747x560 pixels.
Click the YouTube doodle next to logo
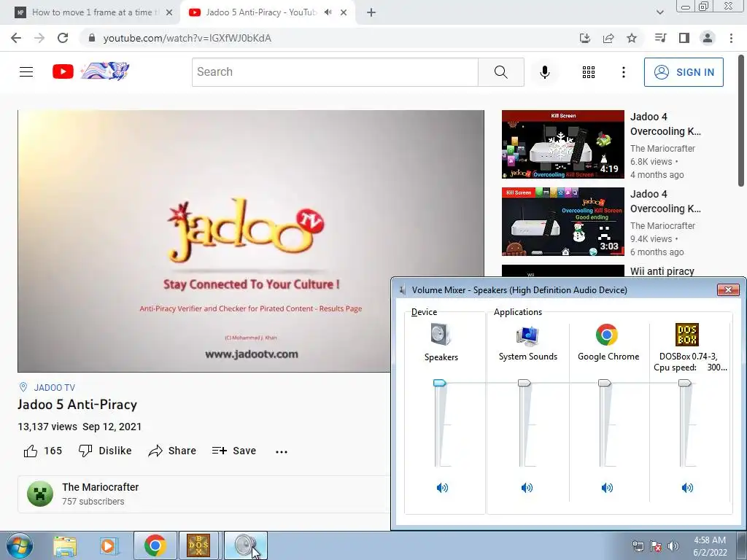tap(105, 71)
